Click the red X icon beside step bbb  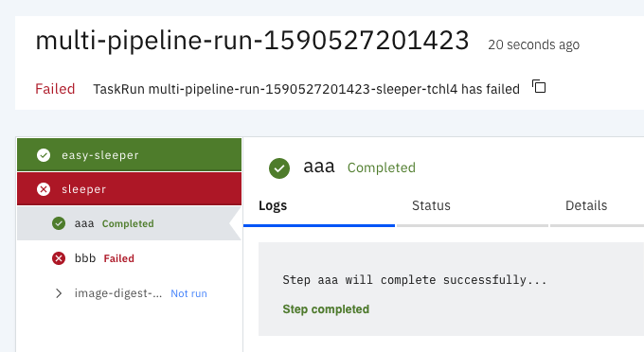(x=59, y=258)
